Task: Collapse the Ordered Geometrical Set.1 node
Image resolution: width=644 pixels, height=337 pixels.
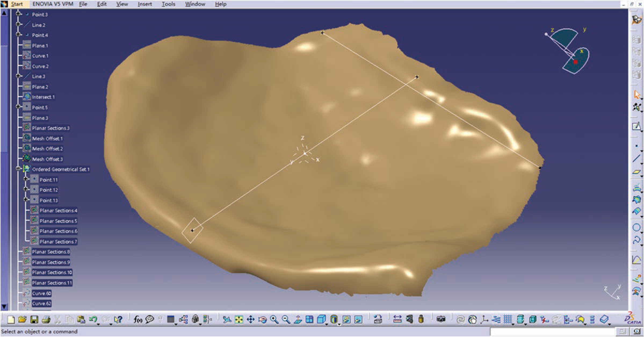Action: (x=18, y=169)
